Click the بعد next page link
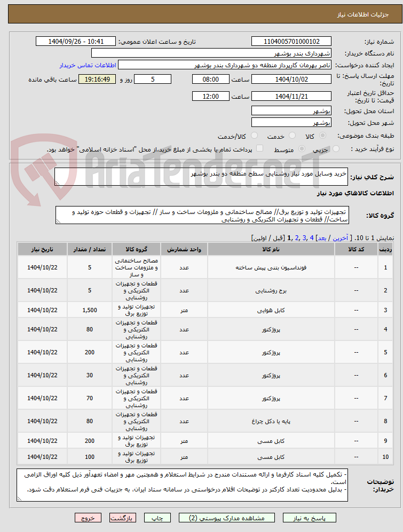Screen dimensions: 403x532 point(322,238)
